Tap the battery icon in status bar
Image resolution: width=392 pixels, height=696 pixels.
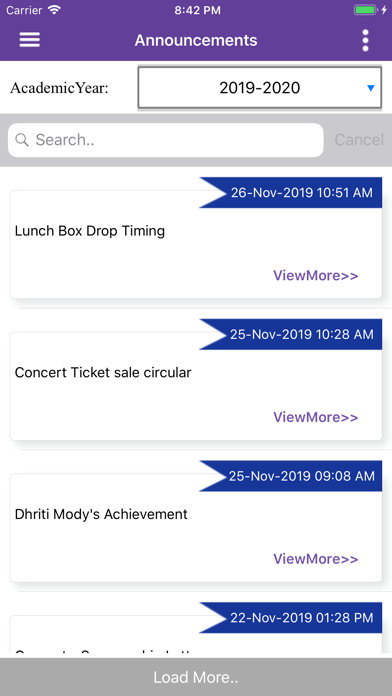366,10
